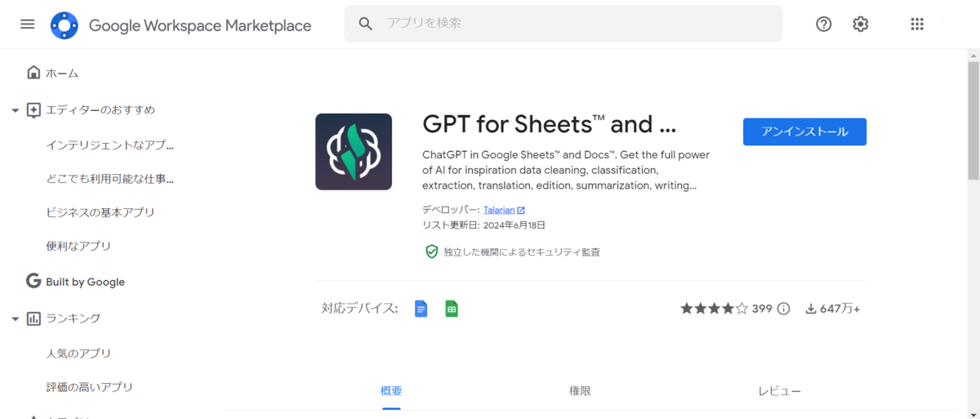
Task: Click the Google G icon in the sidebar
Action: tap(33, 281)
